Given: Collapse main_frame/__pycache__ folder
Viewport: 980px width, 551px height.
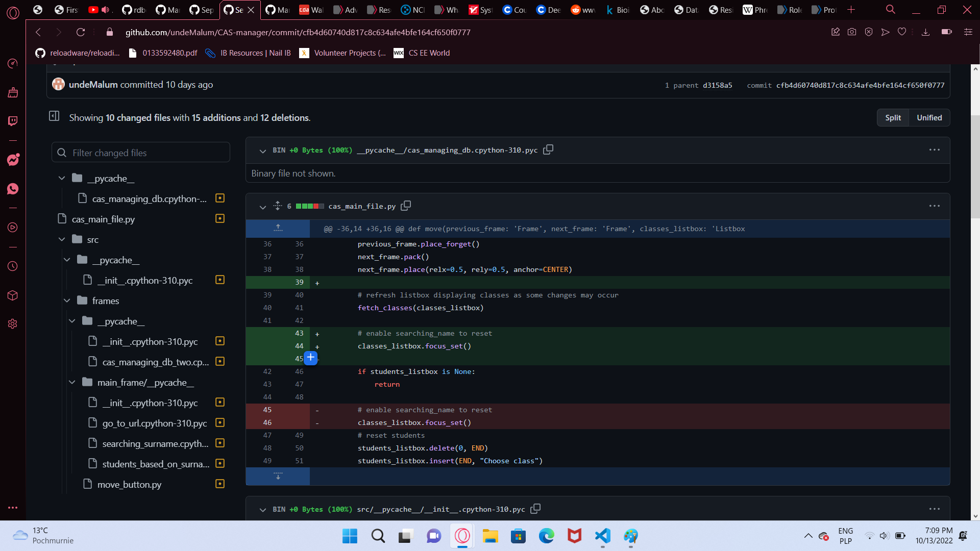Looking at the screenshot, I should pos(72,382).
